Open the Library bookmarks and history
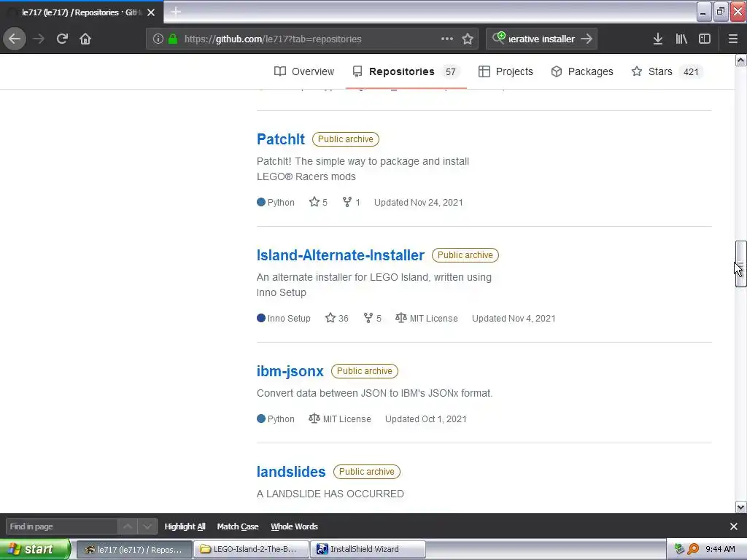 681,39
